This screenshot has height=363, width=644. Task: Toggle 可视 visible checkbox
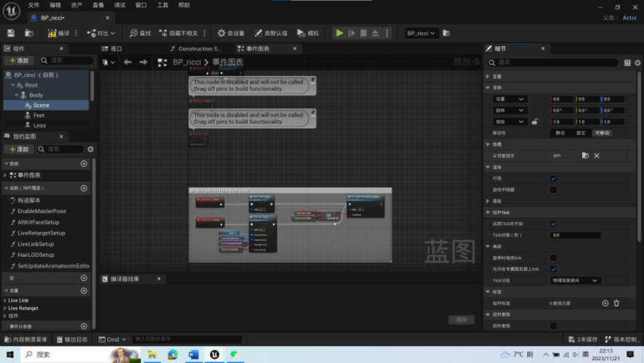553,178
